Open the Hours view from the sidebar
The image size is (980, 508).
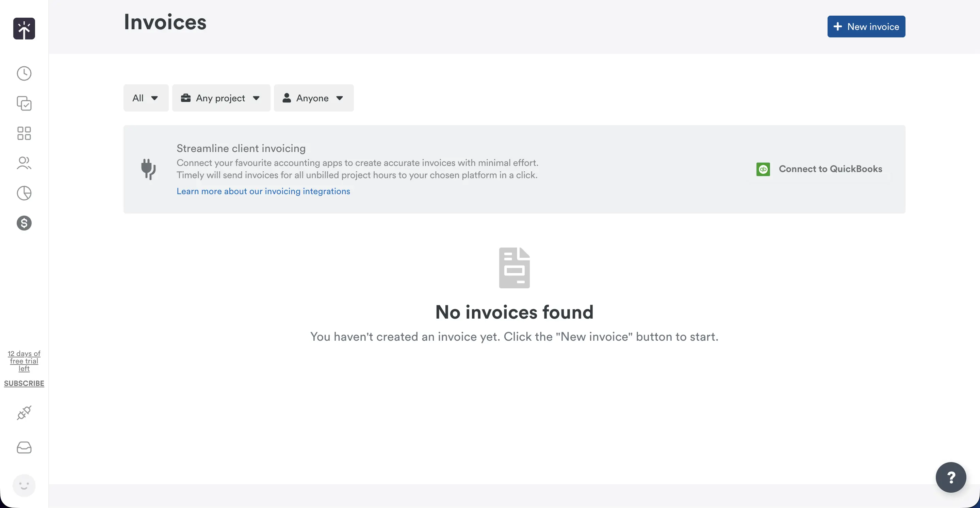tap(24, 73)
